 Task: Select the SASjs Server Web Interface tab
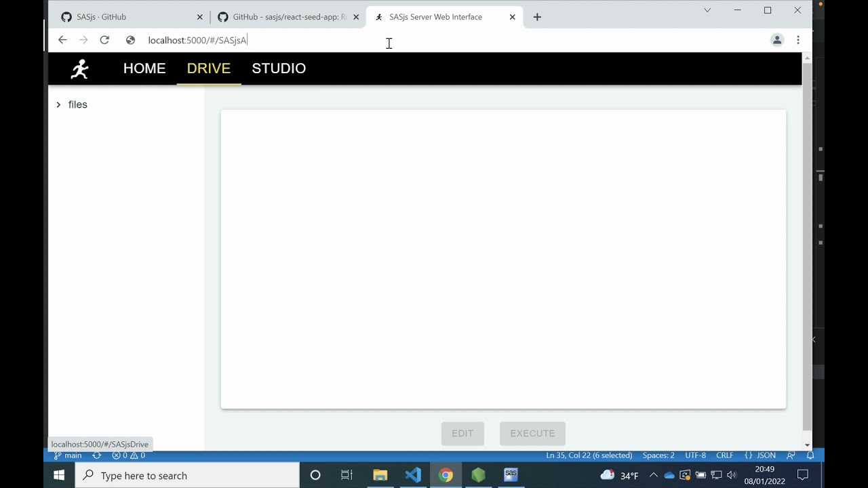click(x=444, y=17)
